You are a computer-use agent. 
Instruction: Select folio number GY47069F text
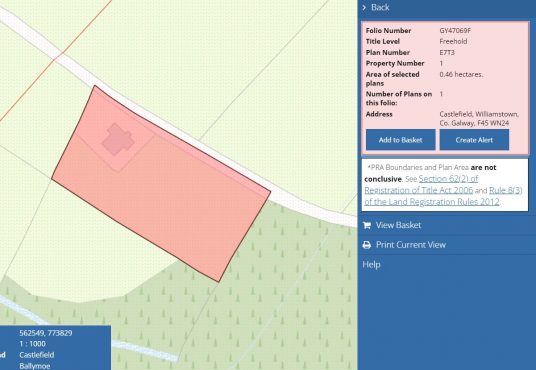[x=455, y=30]
